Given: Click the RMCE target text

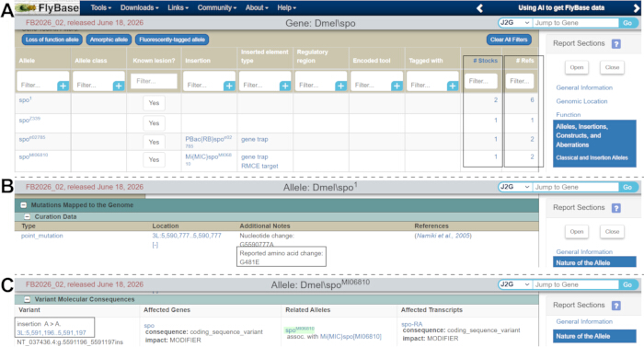Looking at the screenshot, I should click(x=259, y=166).
